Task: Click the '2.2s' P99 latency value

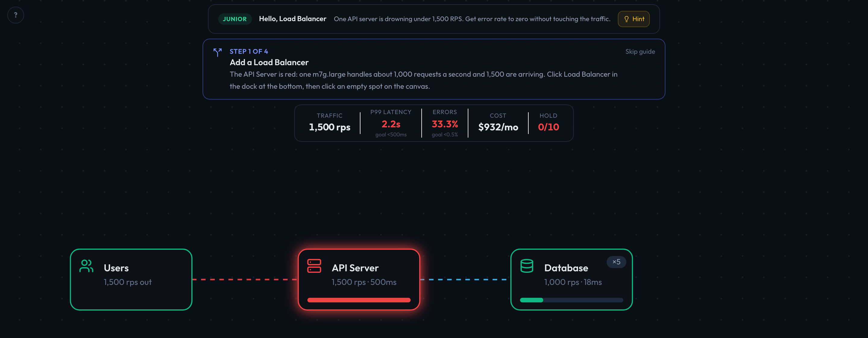Action: 391,124
